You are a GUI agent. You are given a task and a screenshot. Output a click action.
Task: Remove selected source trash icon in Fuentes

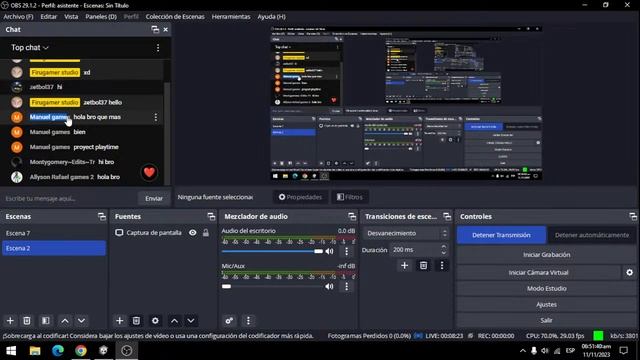tap(136, 321)
